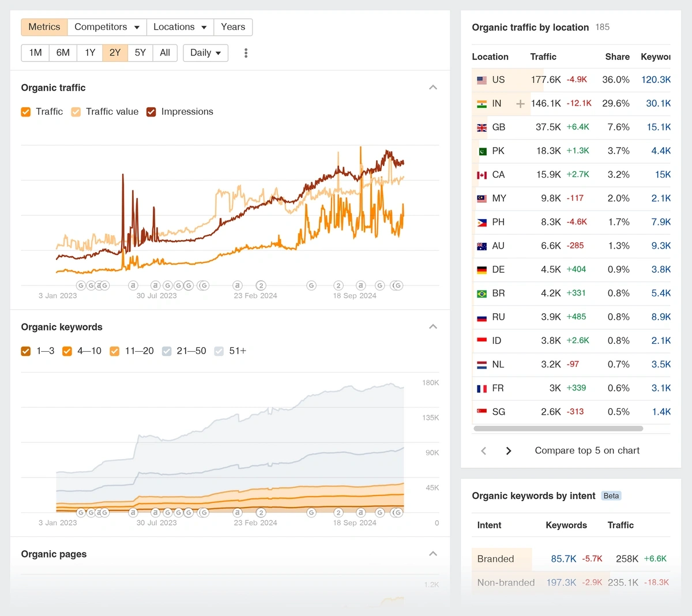The height and width of the screenshot is (616, 692).
Task: Collapse the Organic keywords section
Action: coord(433,327)
